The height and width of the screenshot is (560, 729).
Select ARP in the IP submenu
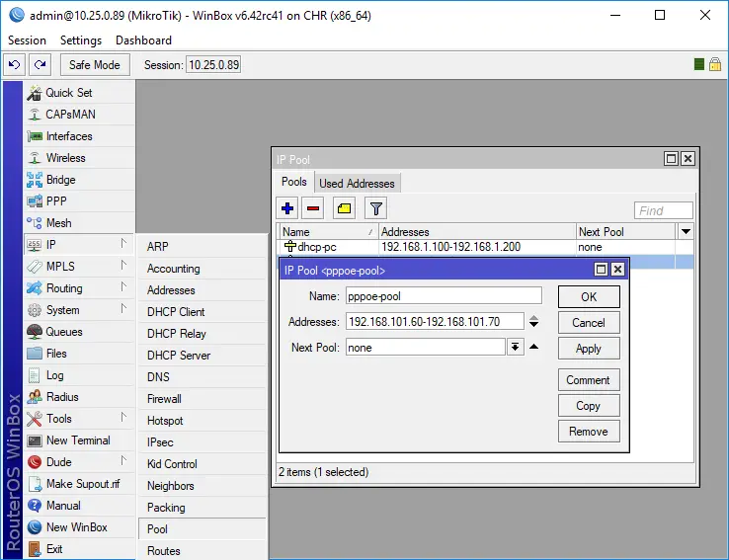coord(202,246)
